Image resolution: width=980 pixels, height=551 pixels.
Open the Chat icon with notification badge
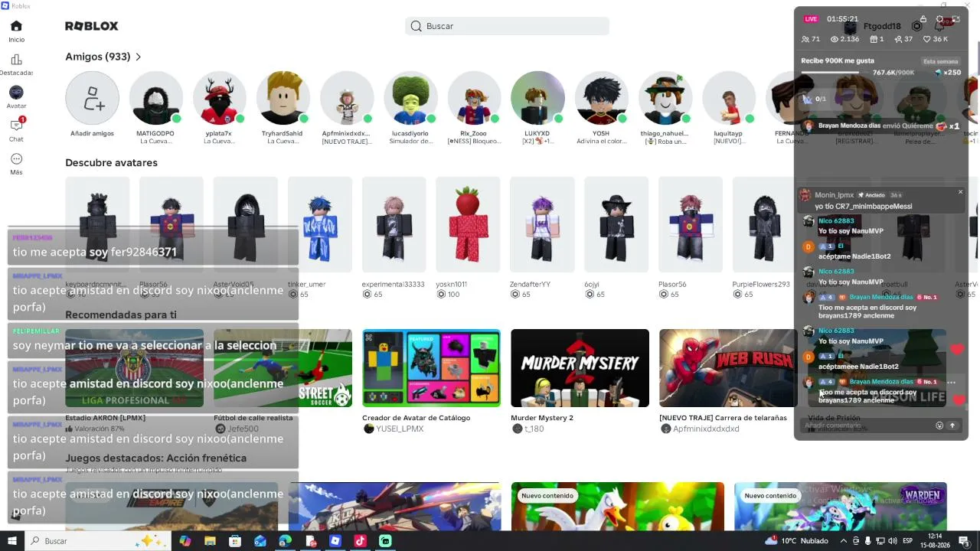17,125
